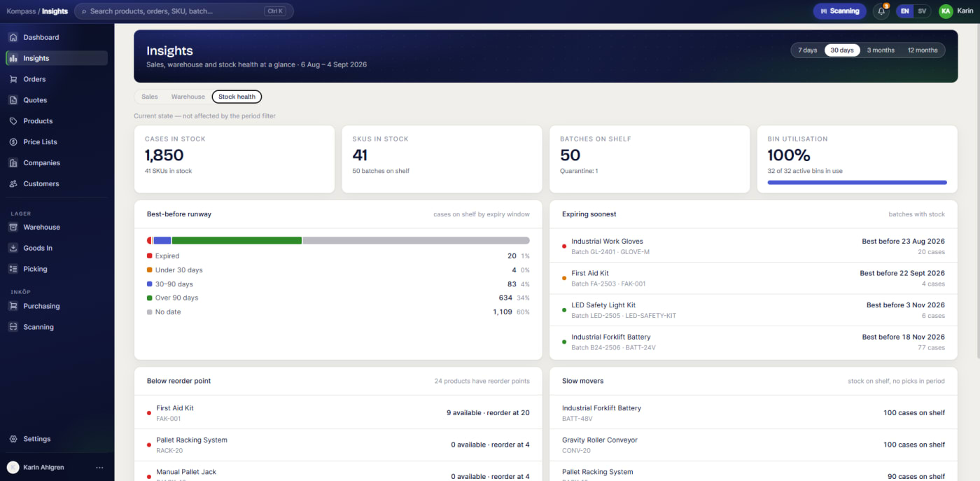Open the SKUs in Stock card
Screen dimensions: 980x481
point(442,159)
